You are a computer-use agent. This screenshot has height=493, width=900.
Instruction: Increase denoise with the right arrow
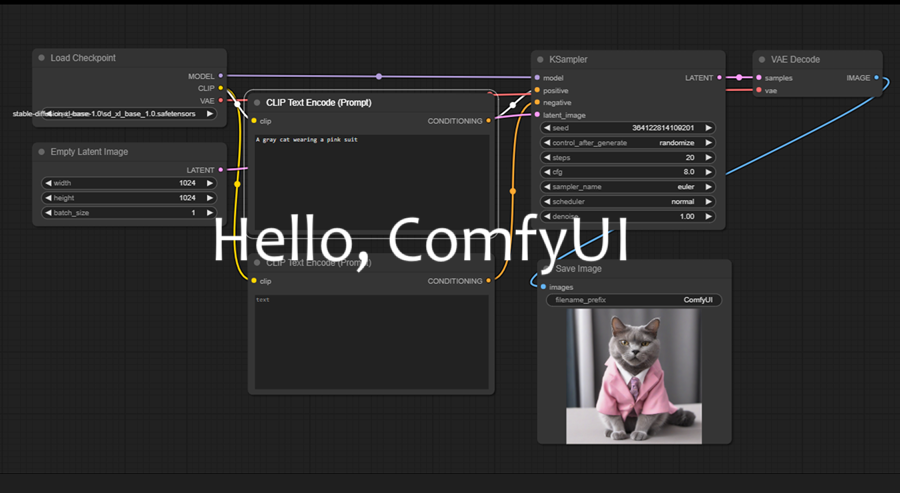(x=709, y=216)
